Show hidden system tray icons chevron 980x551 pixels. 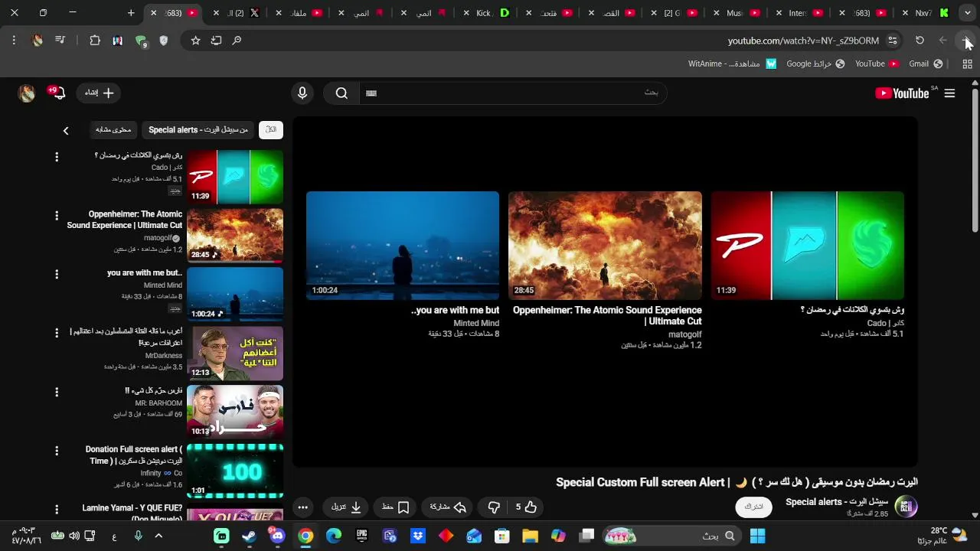[159, 536]
